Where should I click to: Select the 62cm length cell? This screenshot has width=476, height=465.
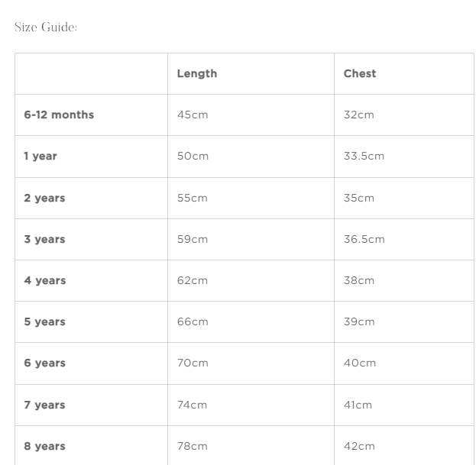193,280
